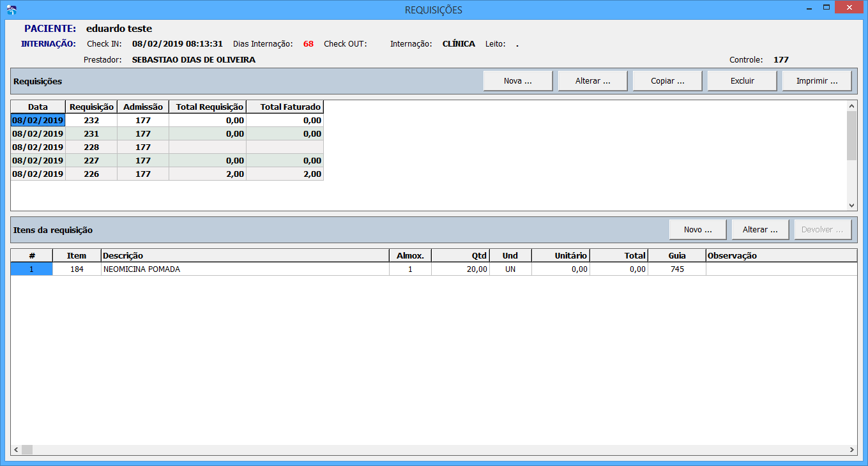Select requisition 231 row

[x=167, y=133]
